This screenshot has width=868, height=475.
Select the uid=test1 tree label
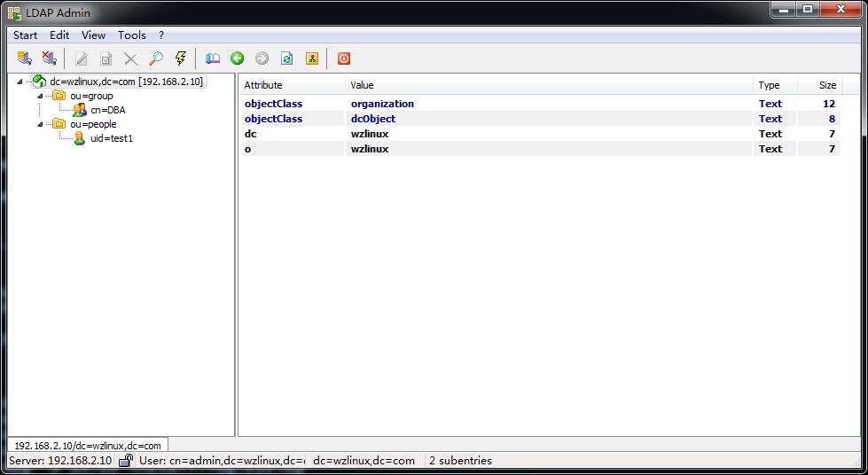click(112, 138)
